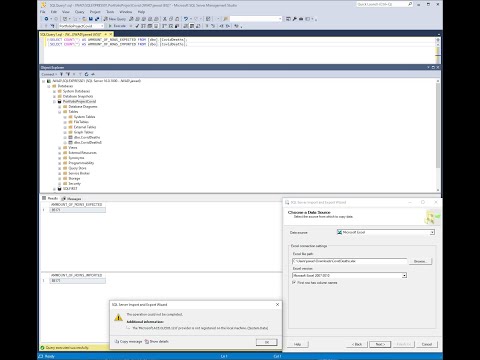Click the Open File icon in the toolbar
The image size is (480, 360).
tap(84, 19)
